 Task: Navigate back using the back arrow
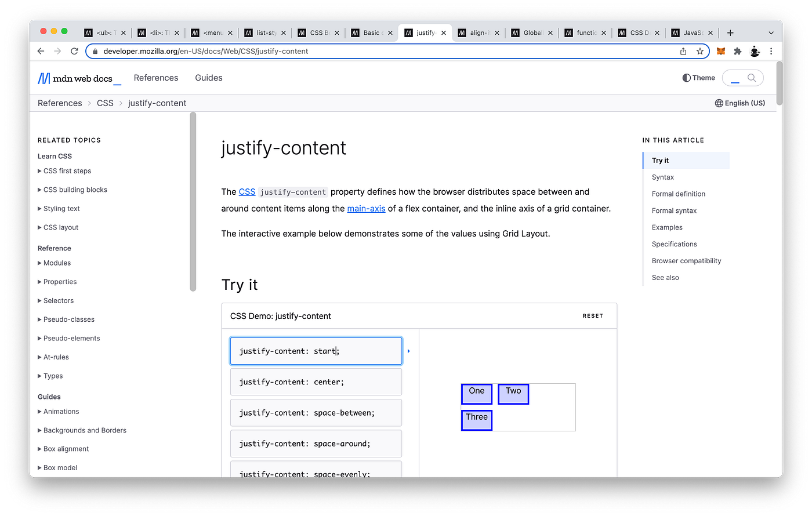coord(40,51)
